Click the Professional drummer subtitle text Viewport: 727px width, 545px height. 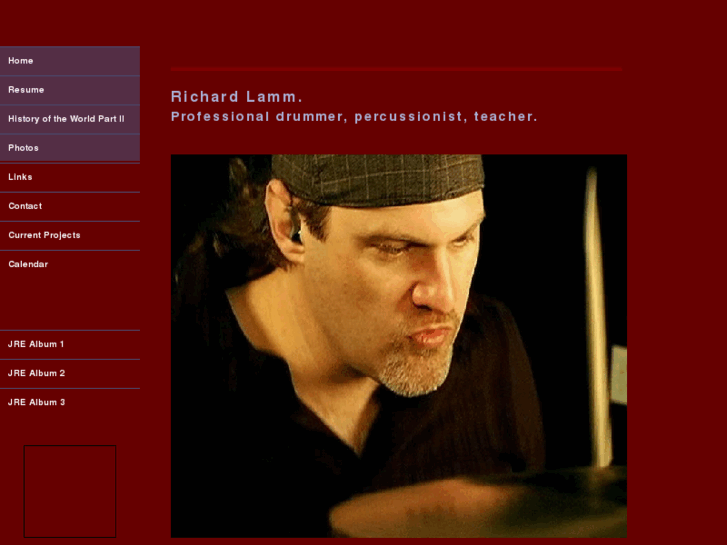click(x=354, y=116)
